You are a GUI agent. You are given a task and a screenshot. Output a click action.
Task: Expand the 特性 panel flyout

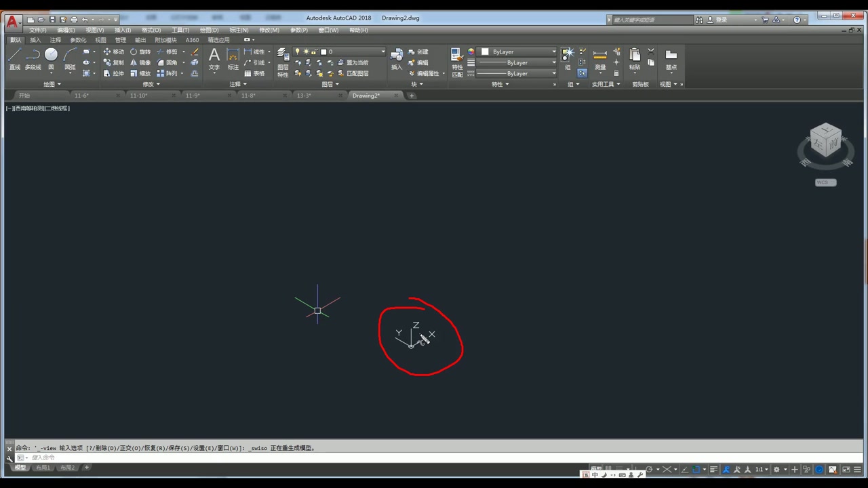coord(500,84)
